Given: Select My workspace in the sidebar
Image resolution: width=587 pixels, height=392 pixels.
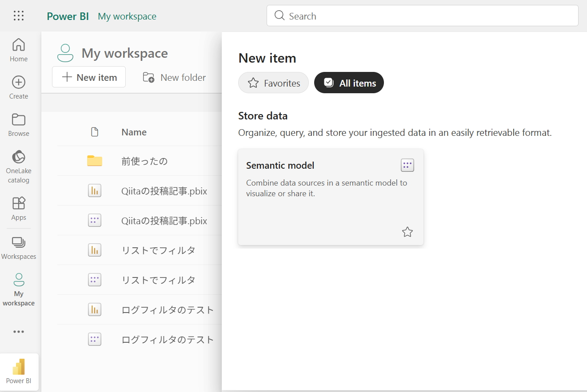Looking at the screenshot, I should [x=19, y=289].
